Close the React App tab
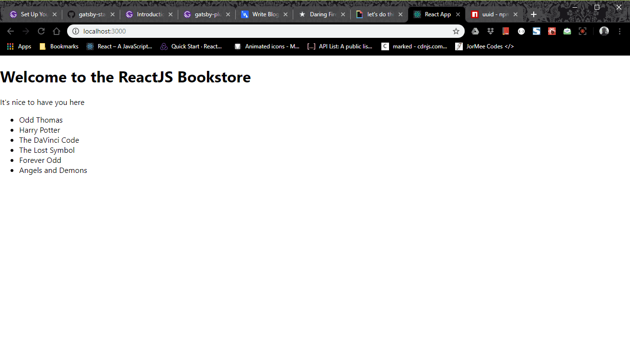The image size is (630, 364). coord(458,14)
